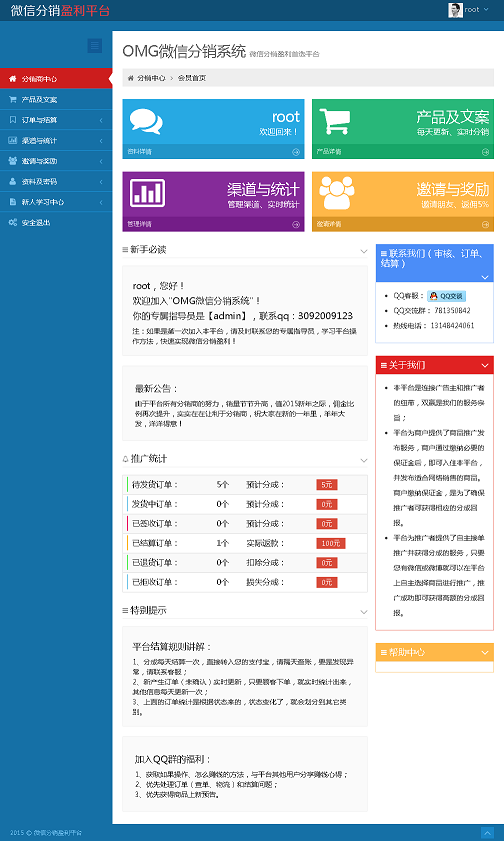Click the 100元 badge in 已结算订单 row

pyautogui.click(x=331, y=543)
